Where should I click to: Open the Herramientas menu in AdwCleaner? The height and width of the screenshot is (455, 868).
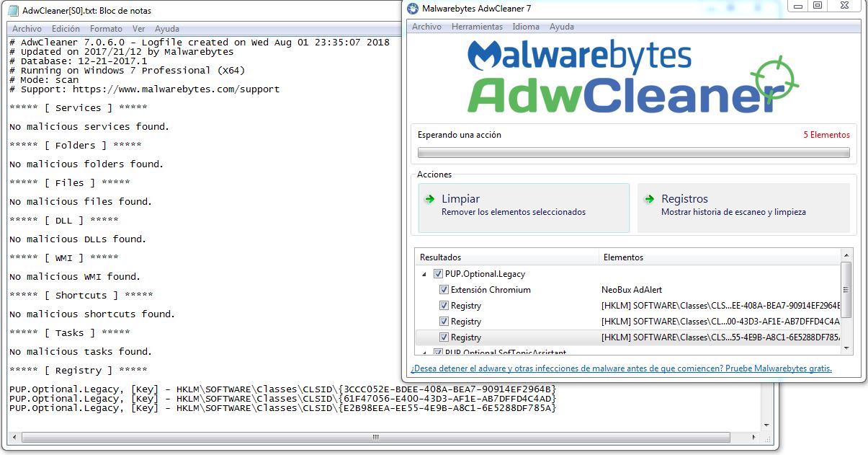[x=477, y=27]
